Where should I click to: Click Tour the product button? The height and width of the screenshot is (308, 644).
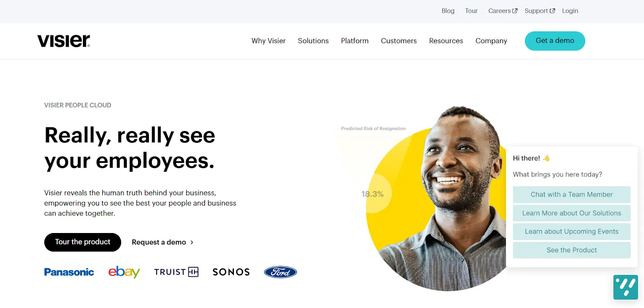(x=83, y=242)
